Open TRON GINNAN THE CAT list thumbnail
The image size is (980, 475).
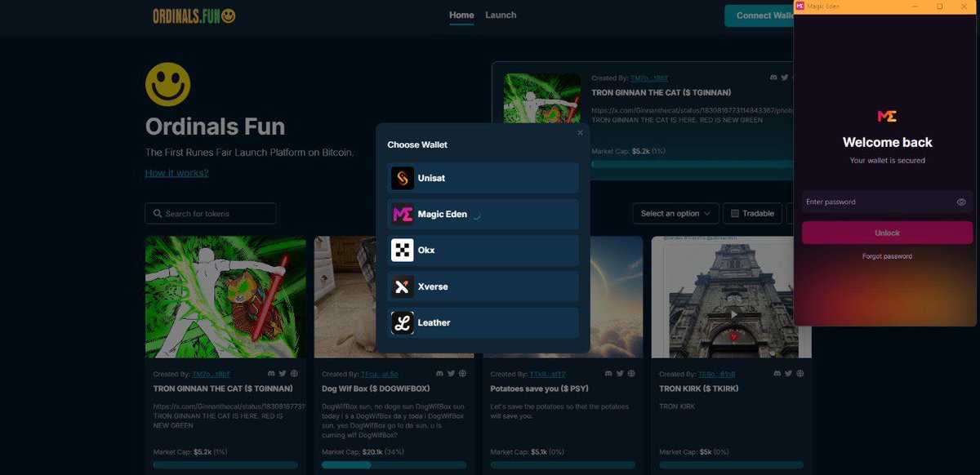(x=225, y=297)
